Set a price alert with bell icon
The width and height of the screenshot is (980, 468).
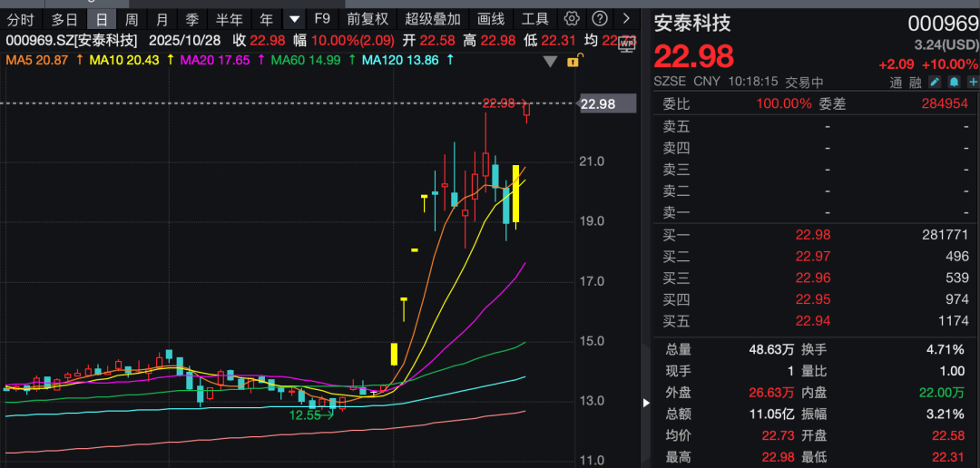click(954, 82)
